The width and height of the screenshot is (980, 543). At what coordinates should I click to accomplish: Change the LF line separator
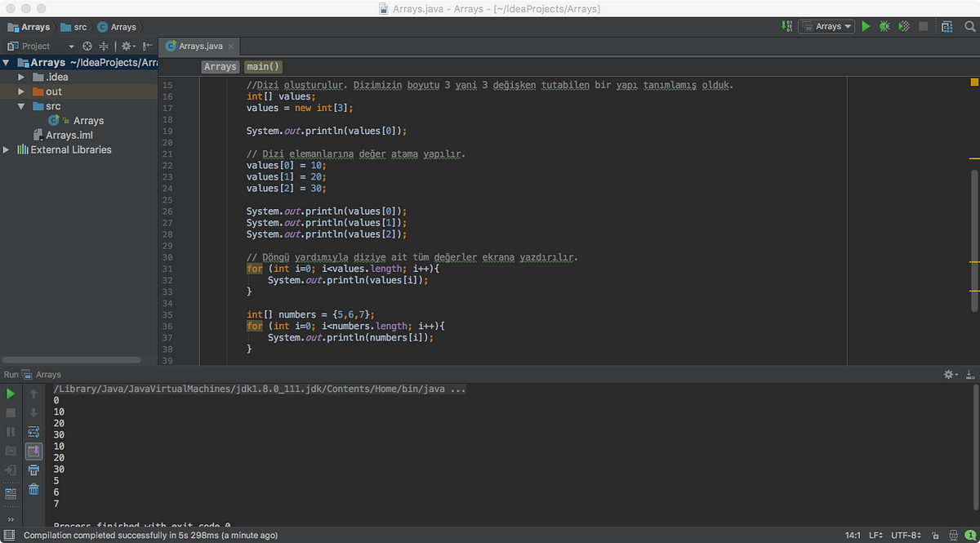[x=875, y=535]
